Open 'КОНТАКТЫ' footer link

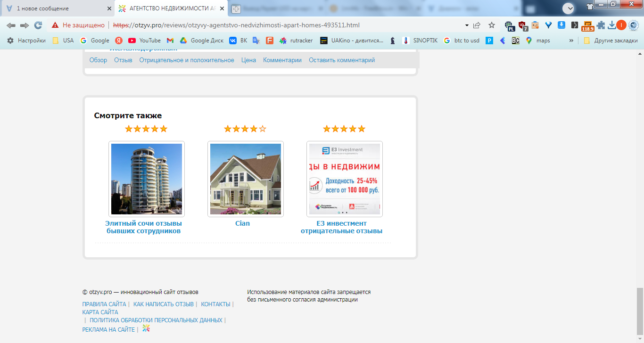tap(215, 304)
